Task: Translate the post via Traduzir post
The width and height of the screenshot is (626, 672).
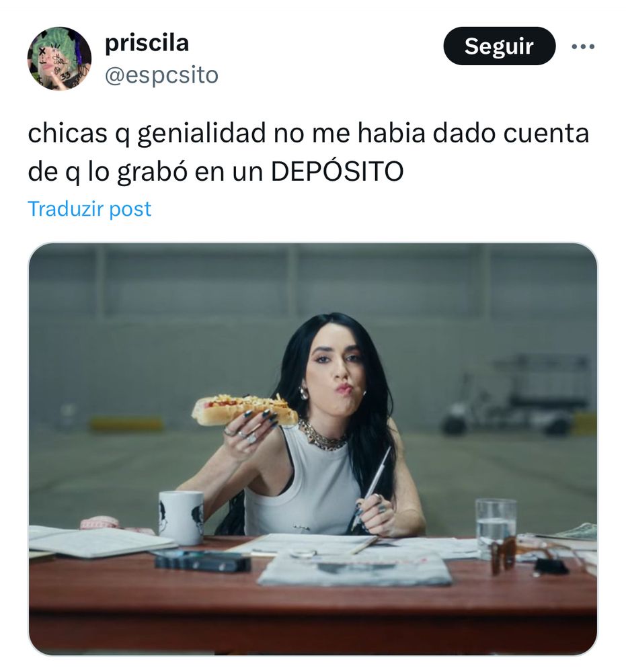Action: 89,209
